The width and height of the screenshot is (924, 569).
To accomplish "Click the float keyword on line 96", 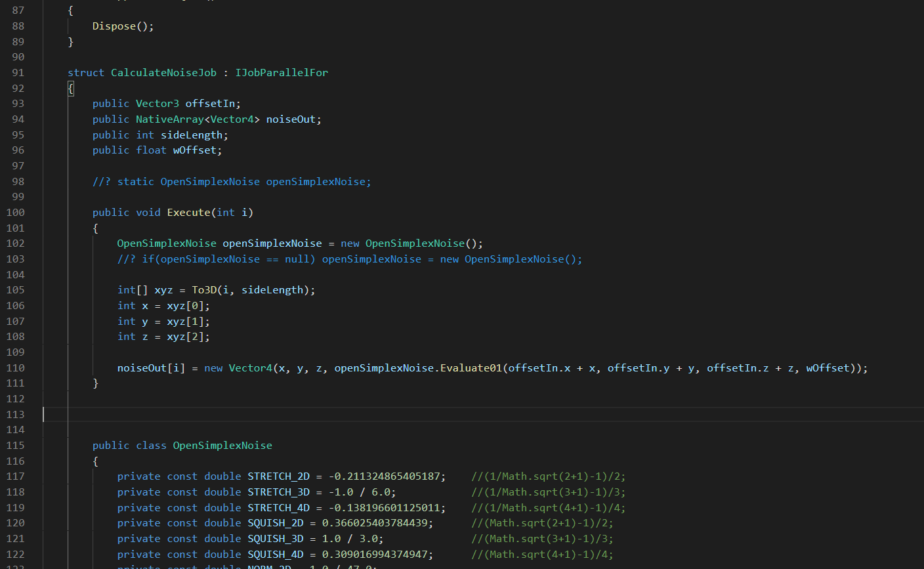I will pos(152,150).
